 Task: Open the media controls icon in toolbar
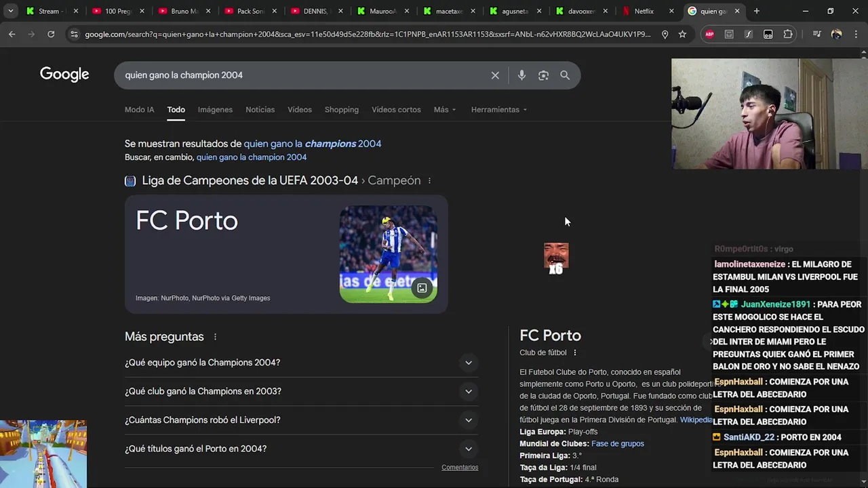point(816,35)
